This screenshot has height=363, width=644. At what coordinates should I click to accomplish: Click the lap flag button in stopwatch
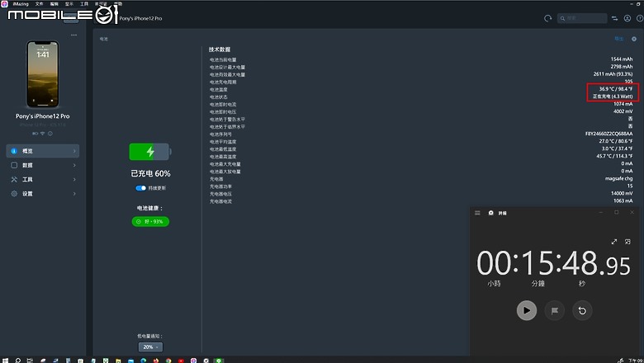click(x=555, y=310)
